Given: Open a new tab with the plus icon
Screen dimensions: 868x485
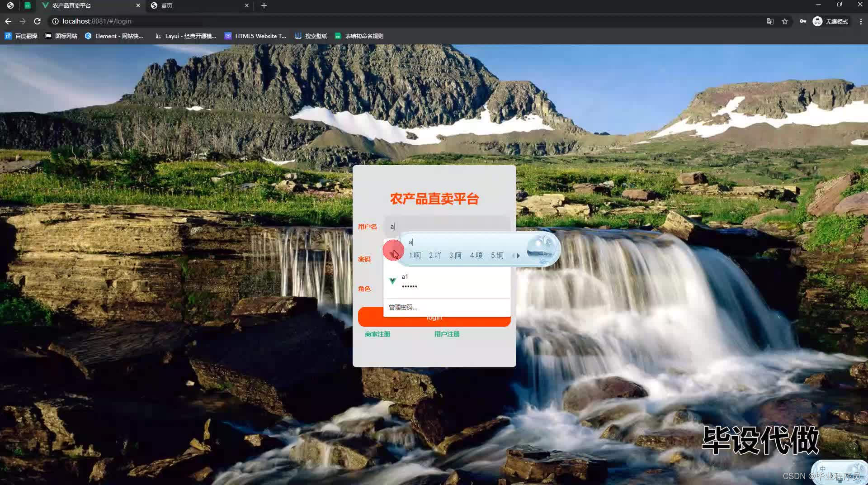Looking at the screenshot, I should click(264, 5).
